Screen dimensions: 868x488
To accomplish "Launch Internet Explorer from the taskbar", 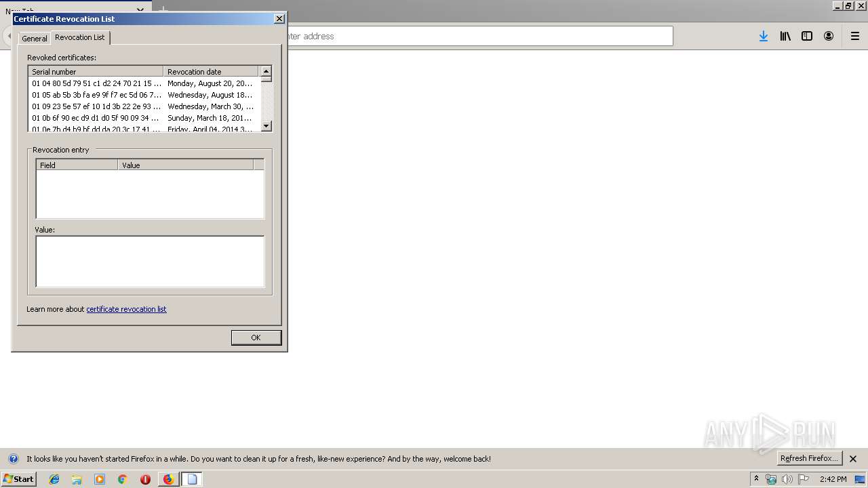I will point(54,479).
